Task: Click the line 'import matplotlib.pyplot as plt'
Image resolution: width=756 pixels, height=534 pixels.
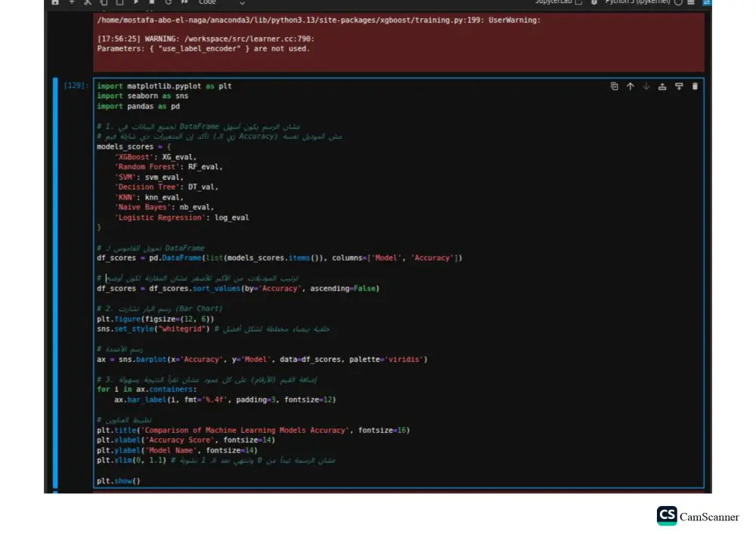Action: 164,86
